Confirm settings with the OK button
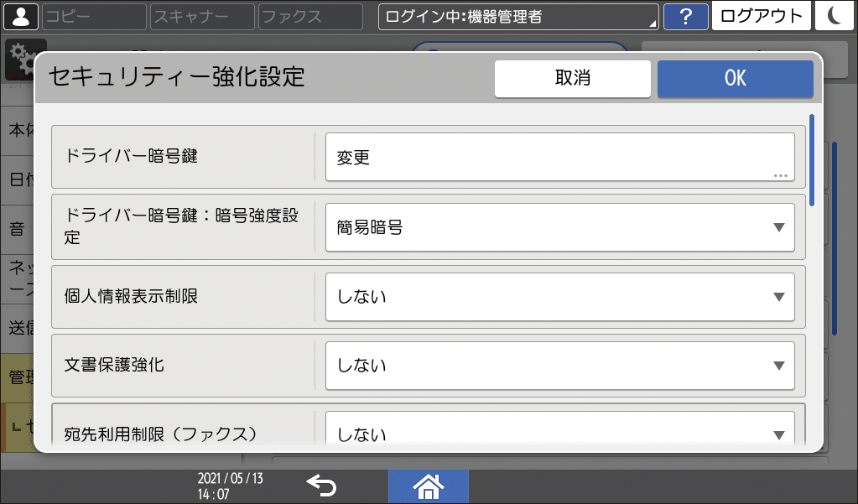This screenshot has height=504, width=858. click(x=735, y=78)
